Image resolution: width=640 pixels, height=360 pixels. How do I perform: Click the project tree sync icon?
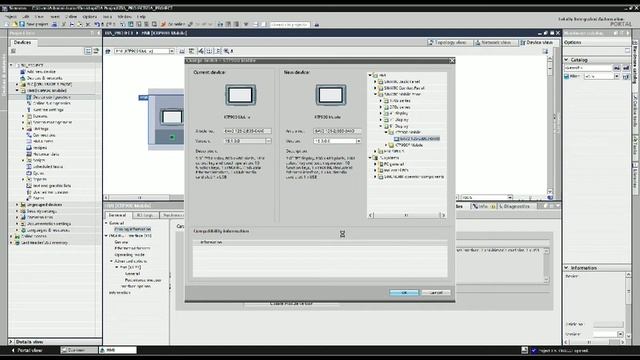pyautogui.click(x=96, y=51)
